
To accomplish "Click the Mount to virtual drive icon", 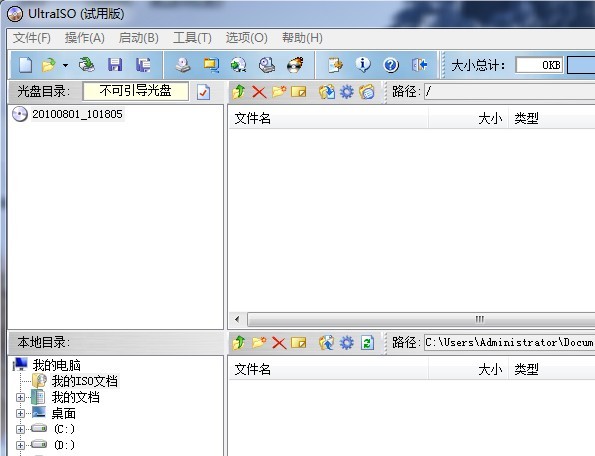I will click(267, 65).
